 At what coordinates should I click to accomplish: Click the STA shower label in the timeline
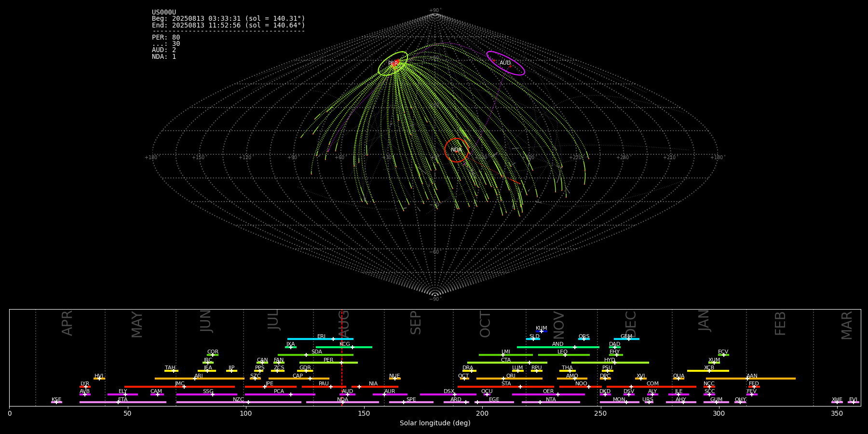506,384
